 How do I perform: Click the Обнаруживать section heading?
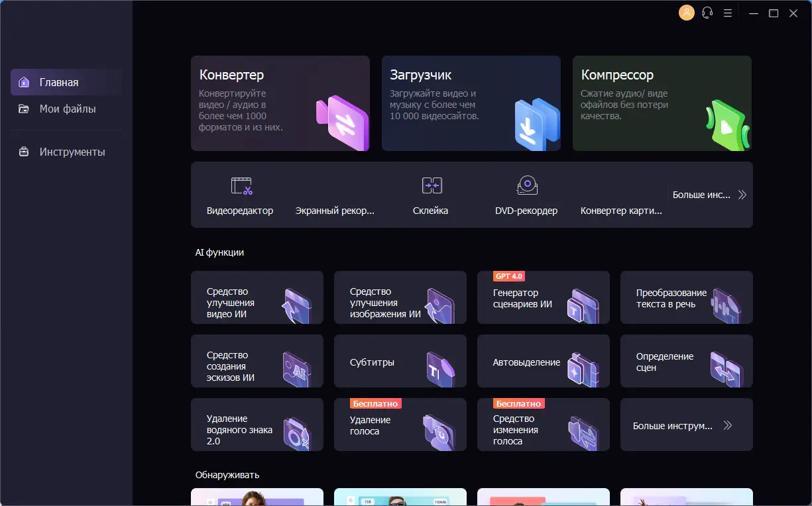point(227,475)
